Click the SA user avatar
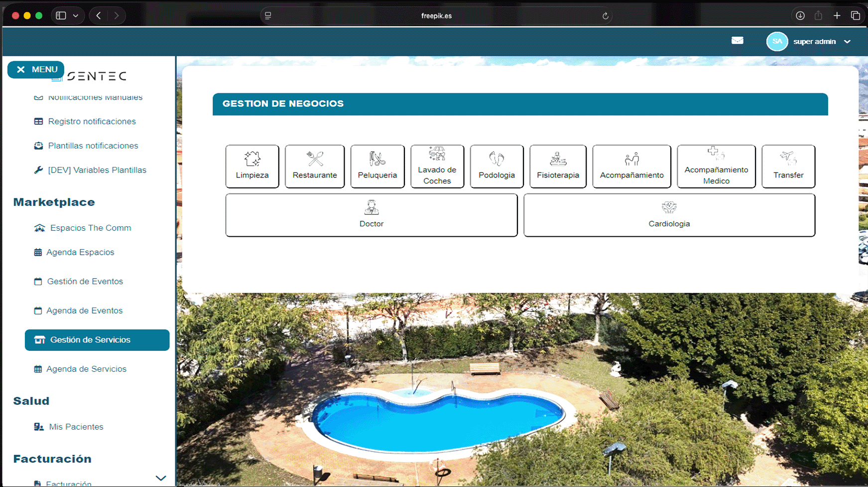The image size is (868, 487). (777, 41)
